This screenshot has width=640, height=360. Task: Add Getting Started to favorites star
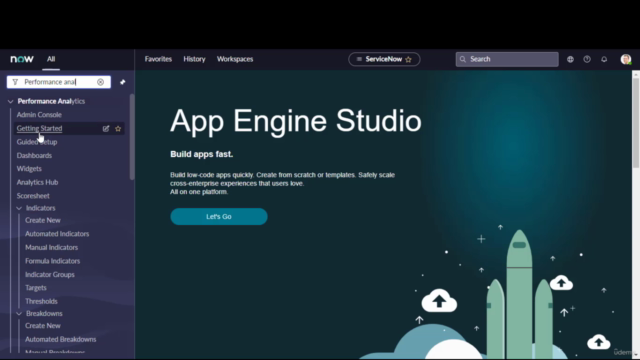(x=118, y=129)
